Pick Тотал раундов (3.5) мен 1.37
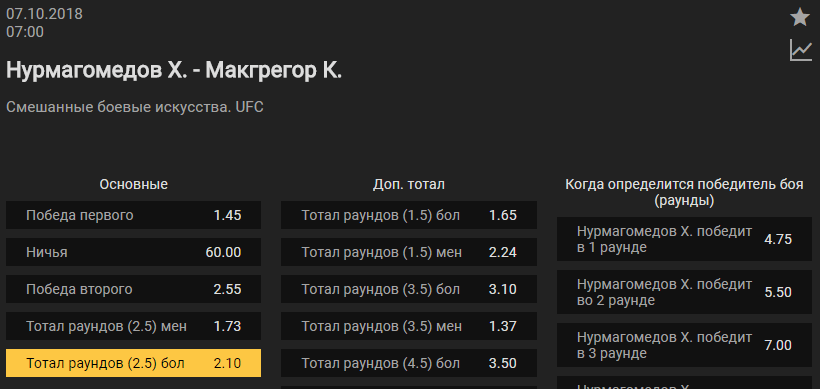The height and width of the screenshot is (389, 820). (x=409, y=326)
